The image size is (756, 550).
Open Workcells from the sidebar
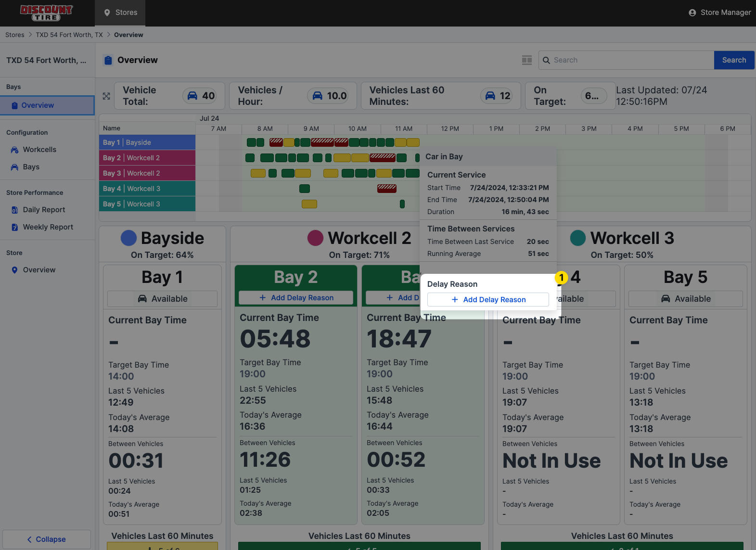point(39,150)
